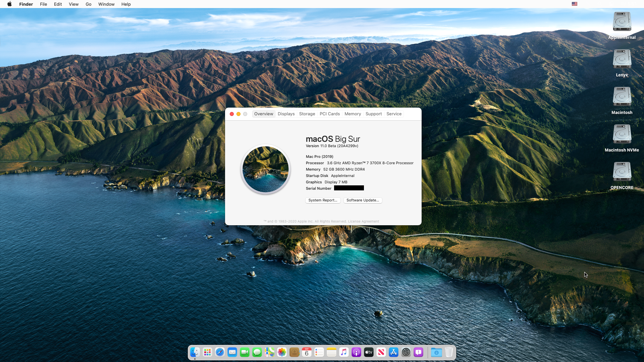The width and height of the screenshot is (644, 362).
Task: Click the Display 7 MB graphics text
Action: coord(336,182)
